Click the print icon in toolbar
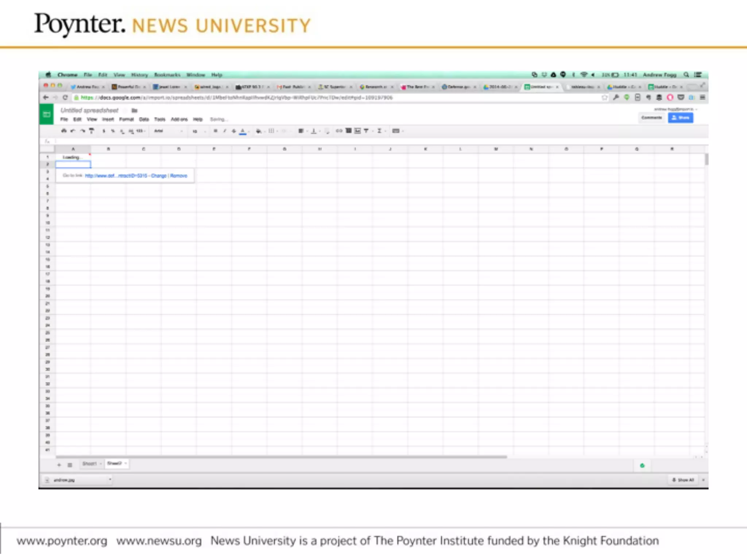 pos(64,131)
